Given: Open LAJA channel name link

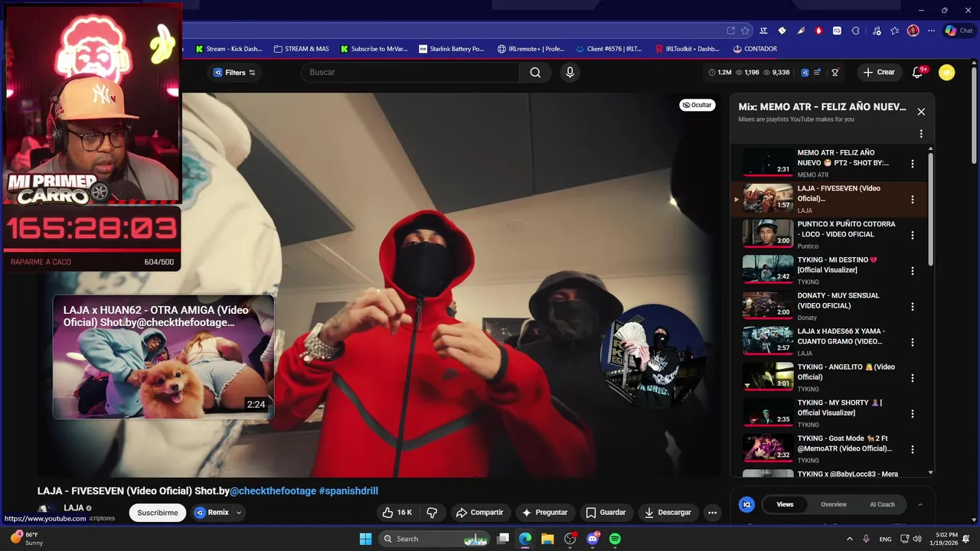Looking at the screenshot, I should point(73,507).
